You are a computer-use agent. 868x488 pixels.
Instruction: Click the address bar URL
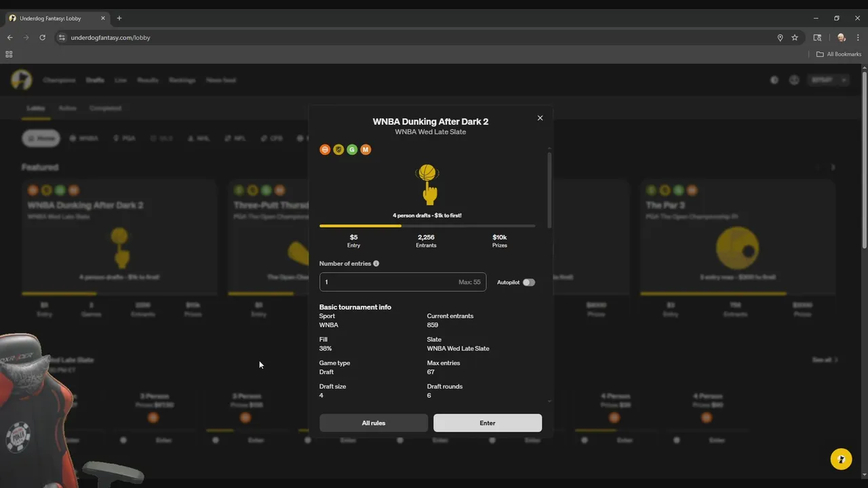(x=111, y=38)
